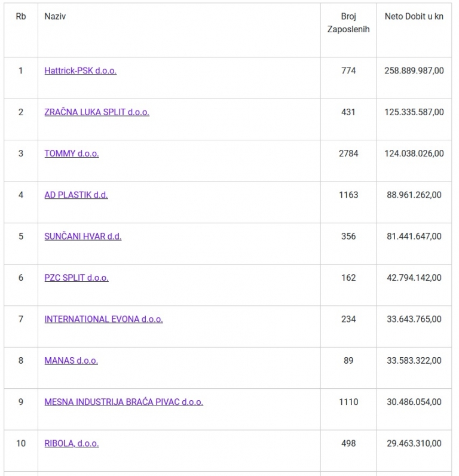This screenshot has width=459, height=476.
Task: Open the ZRAČNA LUKA SPLIT d.o.o. link
Action: click(x=97, y=112)
